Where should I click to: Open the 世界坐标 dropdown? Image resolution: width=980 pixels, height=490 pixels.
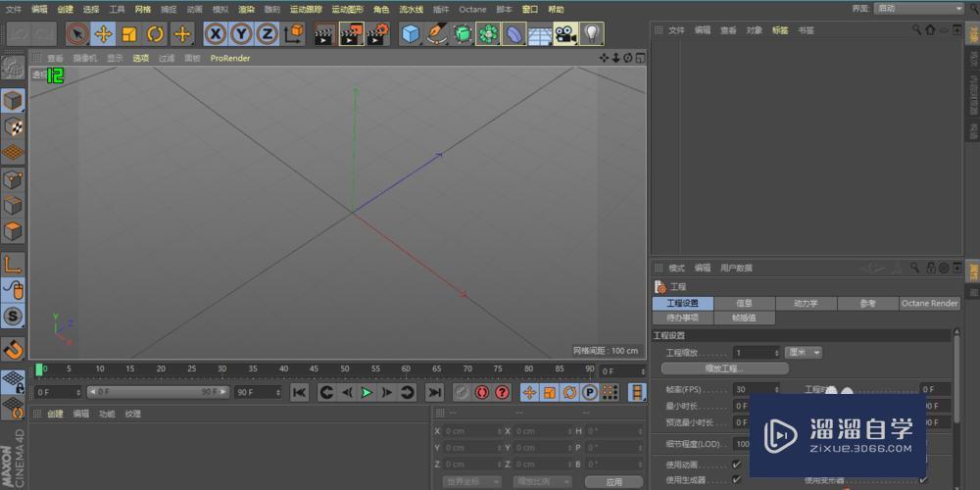tap(472, 482)
